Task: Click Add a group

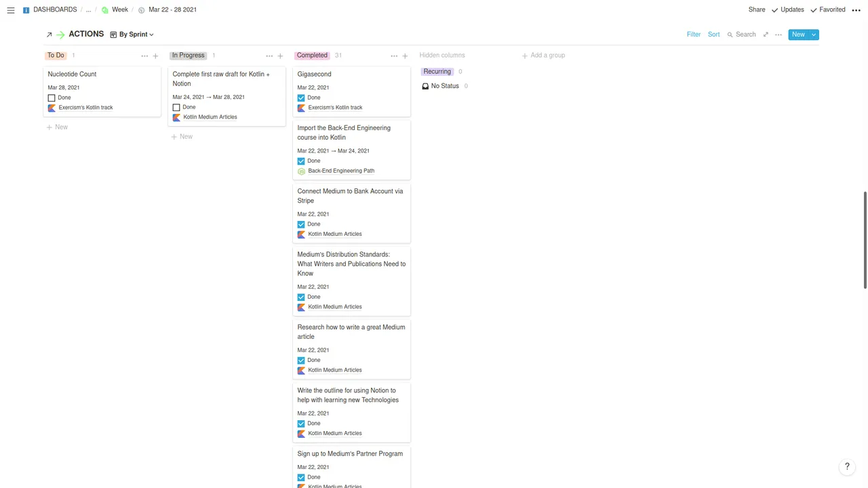Action: [x=543, y=56]
